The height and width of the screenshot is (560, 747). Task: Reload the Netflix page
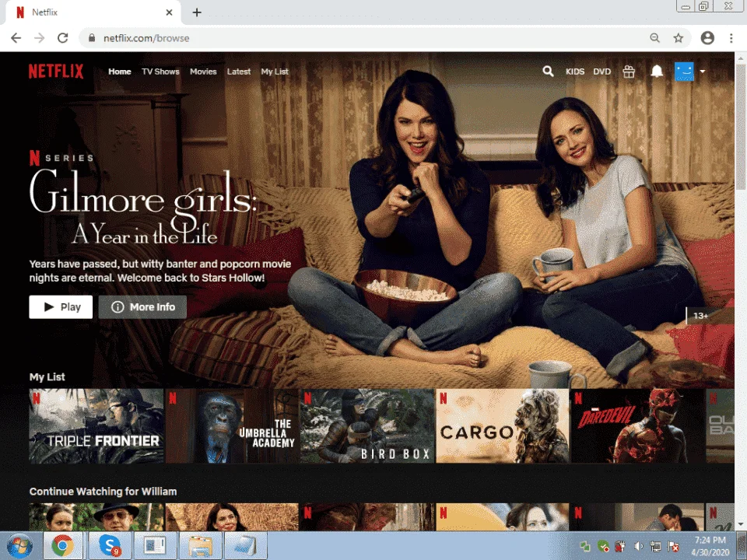tap(63, 38)
